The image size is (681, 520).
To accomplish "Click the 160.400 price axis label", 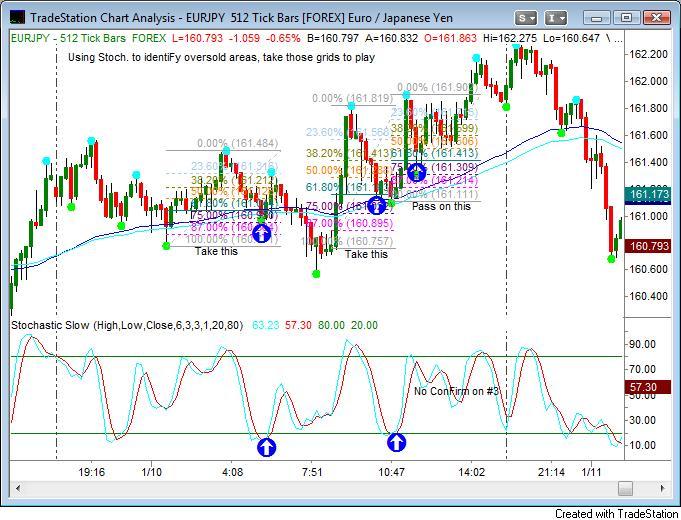I will pos(648,296).
